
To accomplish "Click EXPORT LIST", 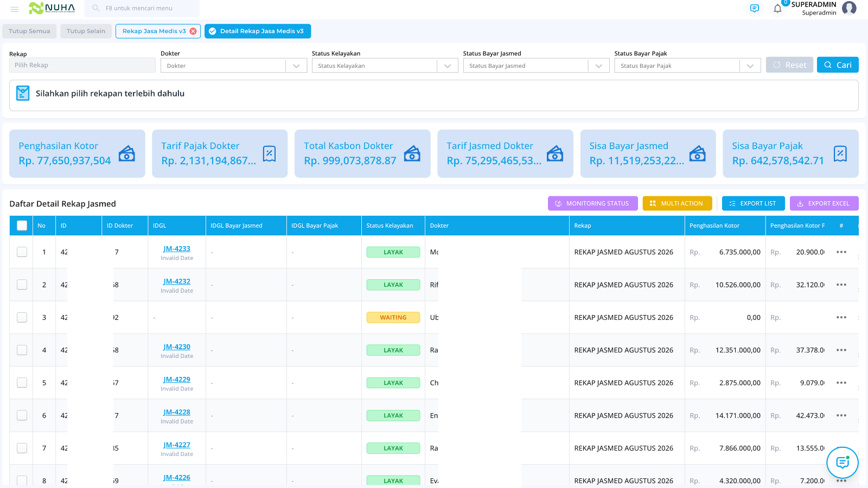I will coord(753,203).
